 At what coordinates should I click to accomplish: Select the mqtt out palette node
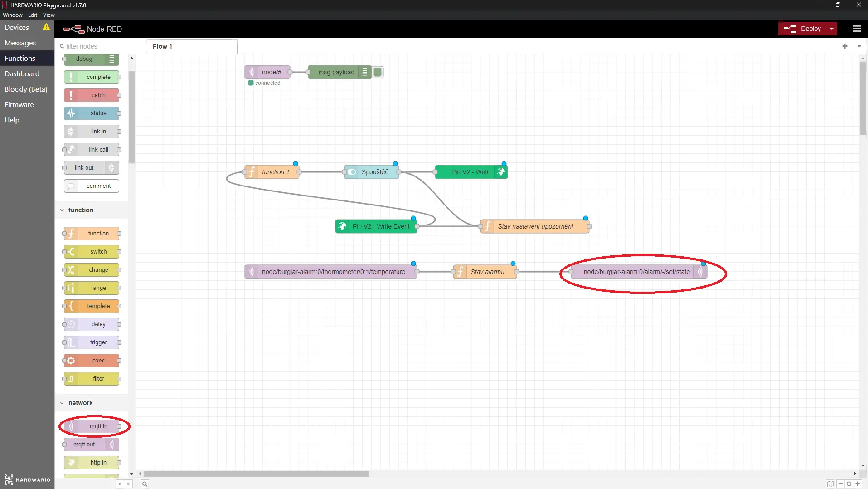point(92,445)
